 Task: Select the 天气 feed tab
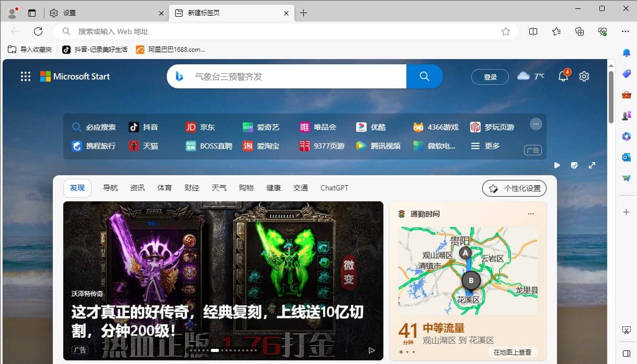[219, 188]
